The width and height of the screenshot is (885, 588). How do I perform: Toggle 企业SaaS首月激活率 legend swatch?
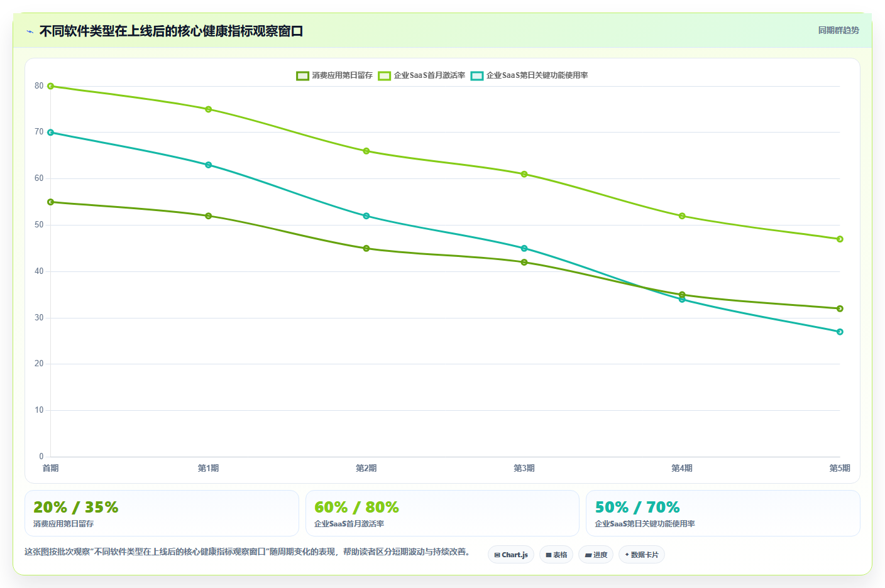[385, 75]
